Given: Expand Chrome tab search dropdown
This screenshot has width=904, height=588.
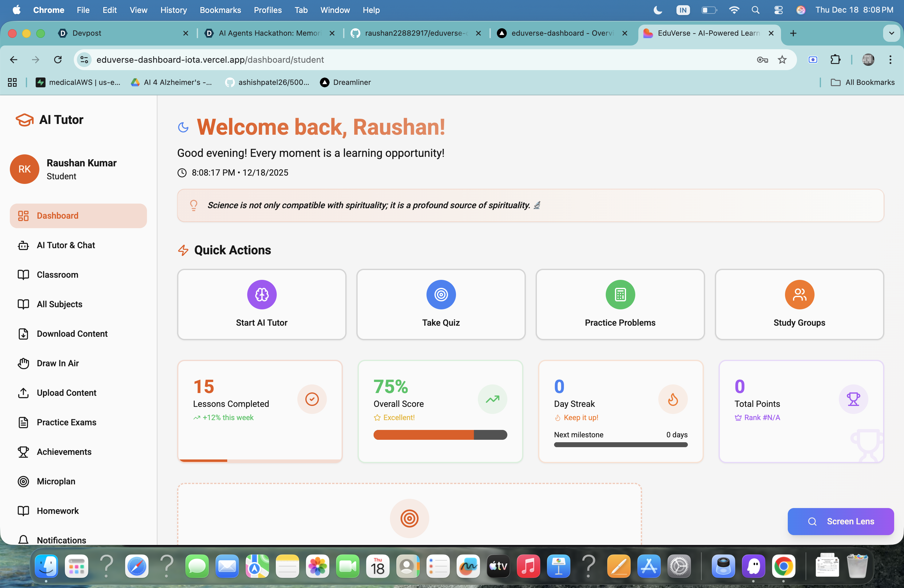Looking at the screenshot, I should 891,33.
